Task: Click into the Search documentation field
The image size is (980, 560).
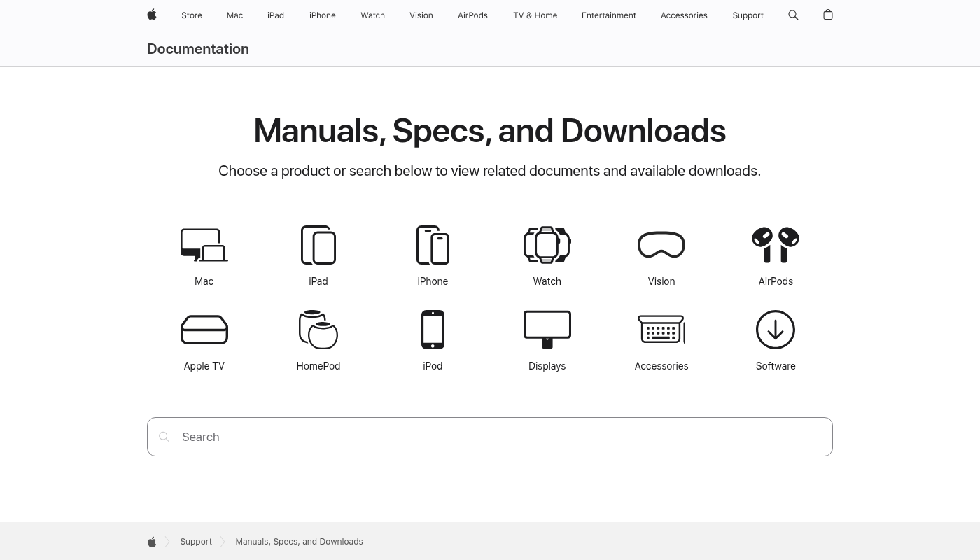Action: pyautogui.click(x=490, y=437)
